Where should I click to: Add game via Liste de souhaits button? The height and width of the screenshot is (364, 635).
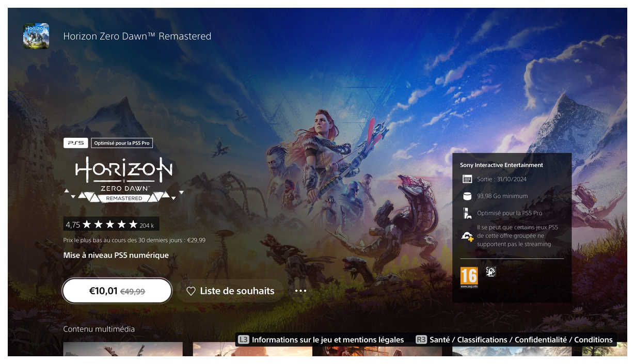[x=230, y=291]
